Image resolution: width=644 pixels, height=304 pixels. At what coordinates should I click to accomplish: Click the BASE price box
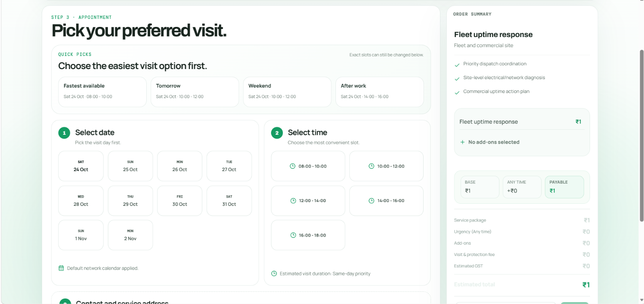(480, 187)
